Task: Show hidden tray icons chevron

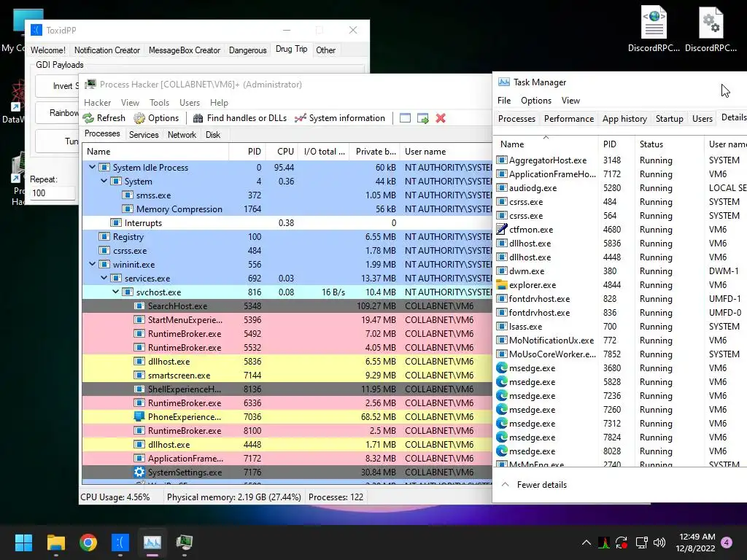Action: click(587, 542)
